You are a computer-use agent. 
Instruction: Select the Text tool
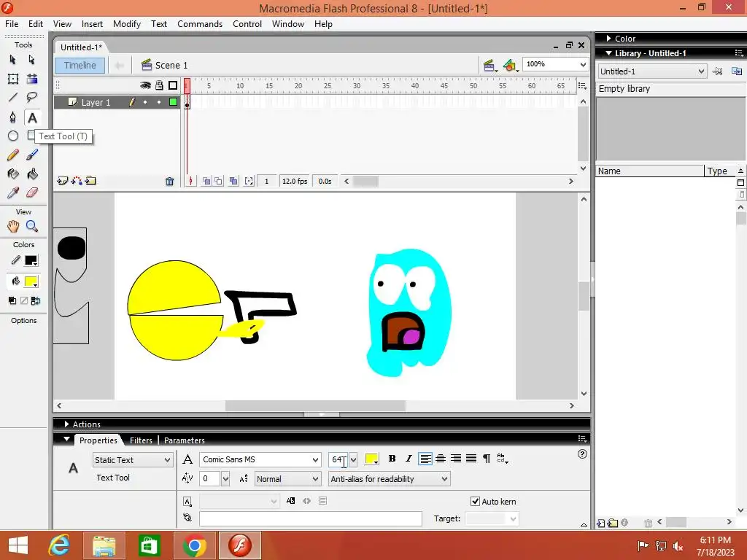(x=32, y=117)
